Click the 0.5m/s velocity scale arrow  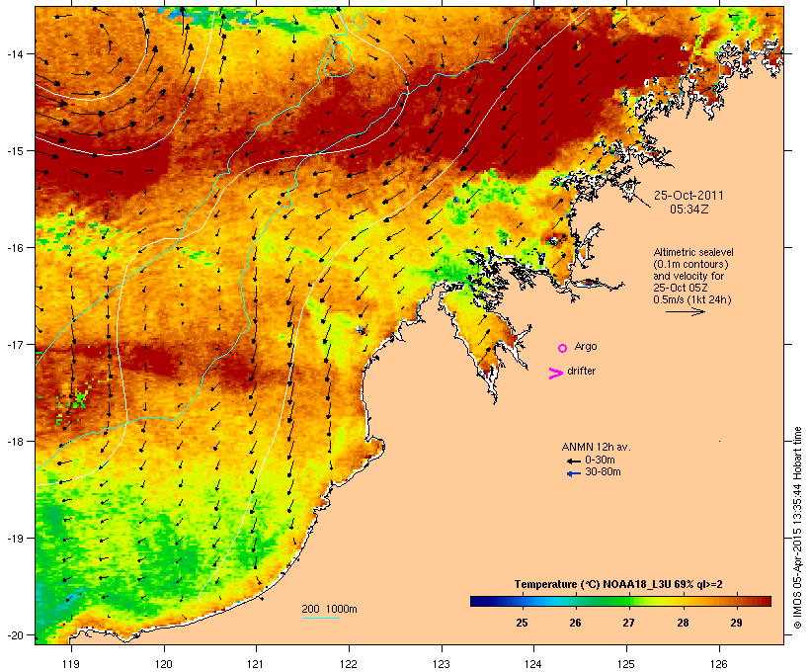686,311
